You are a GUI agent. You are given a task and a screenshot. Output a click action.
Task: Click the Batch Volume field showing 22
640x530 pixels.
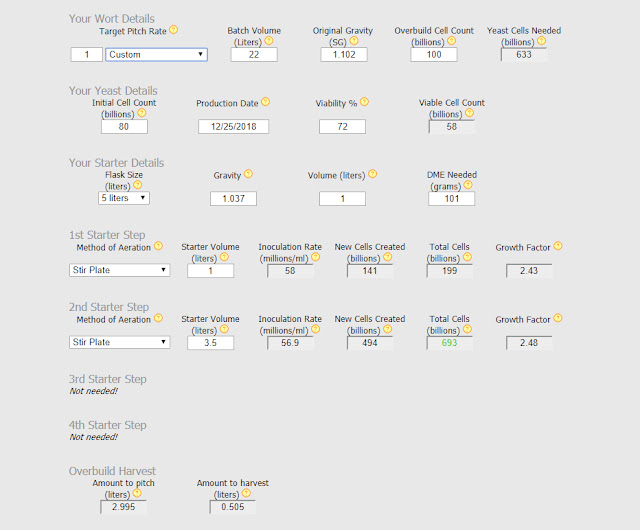[x=254, y=55]
